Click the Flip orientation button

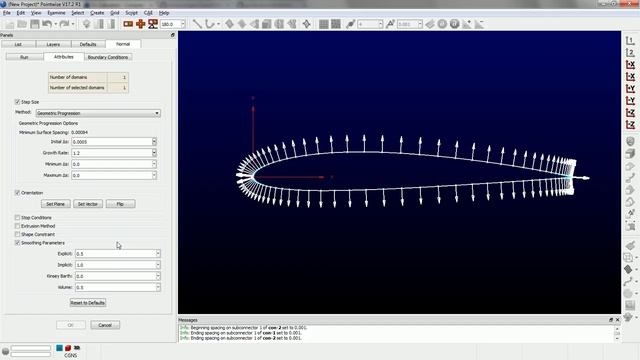120,204
